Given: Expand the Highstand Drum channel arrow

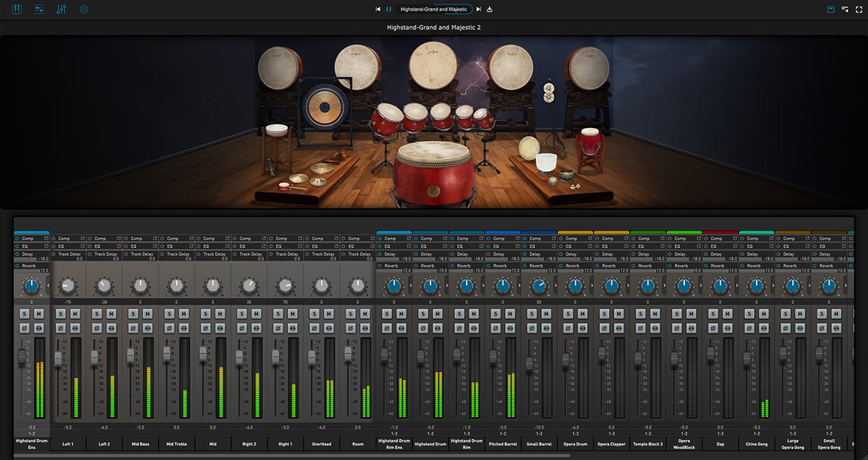Looking at the screenshot, I should coord(446,286).
